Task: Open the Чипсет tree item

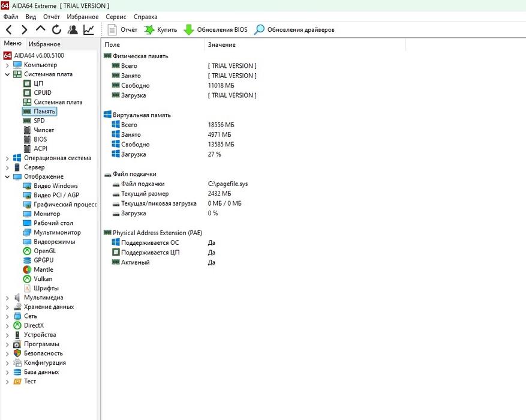Action: tap(39, 130)
